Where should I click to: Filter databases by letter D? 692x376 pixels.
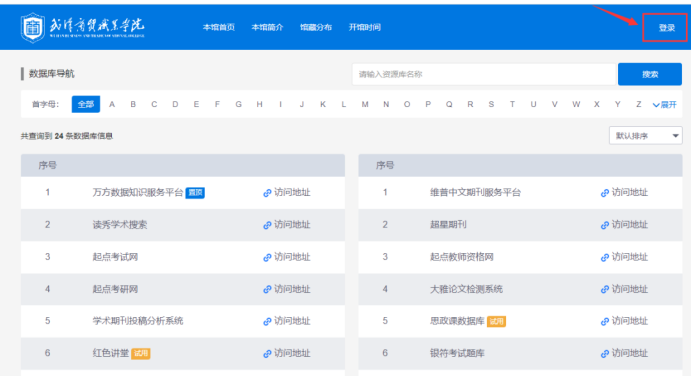(x=175, y=104)
